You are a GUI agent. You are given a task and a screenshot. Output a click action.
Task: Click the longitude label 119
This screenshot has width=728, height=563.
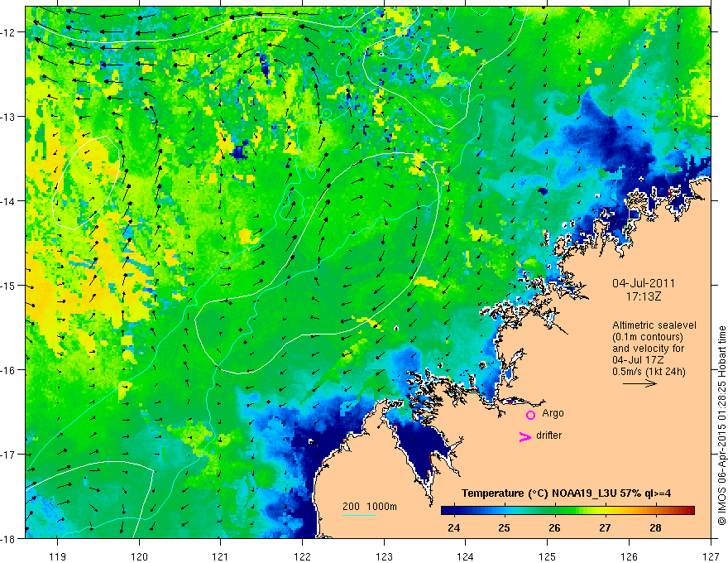point(57,556)
